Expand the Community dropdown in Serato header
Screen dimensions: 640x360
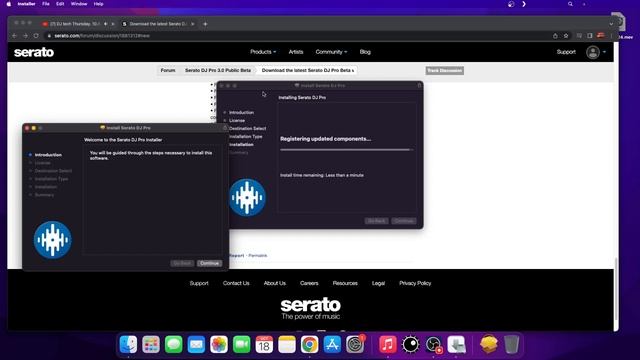[331, 52]
